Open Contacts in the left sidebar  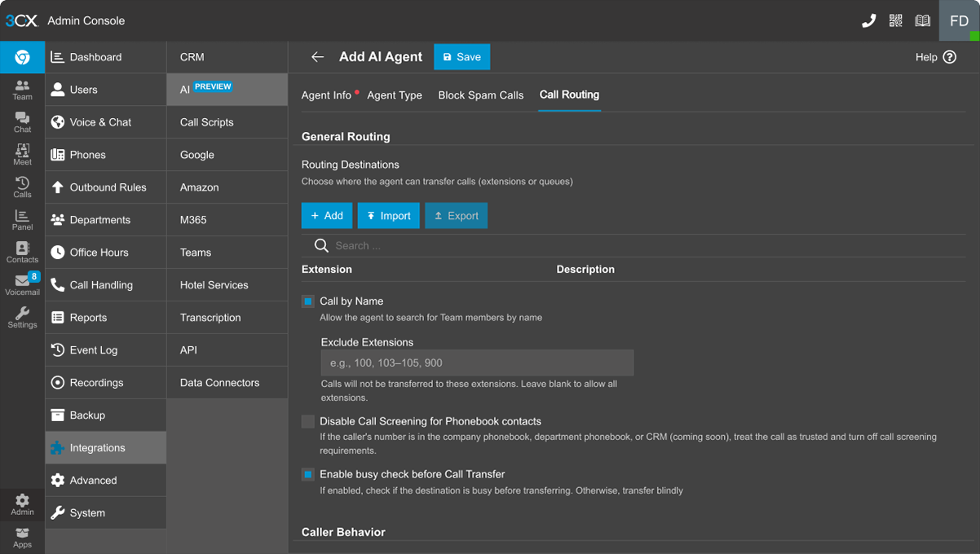pos(22,253)
